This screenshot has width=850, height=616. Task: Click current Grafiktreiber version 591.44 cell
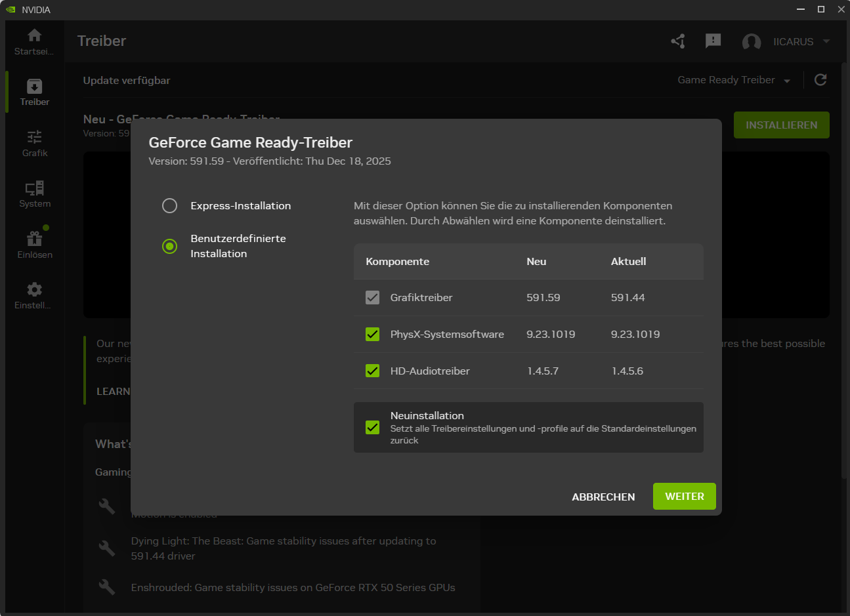click(x=627, y=298)
